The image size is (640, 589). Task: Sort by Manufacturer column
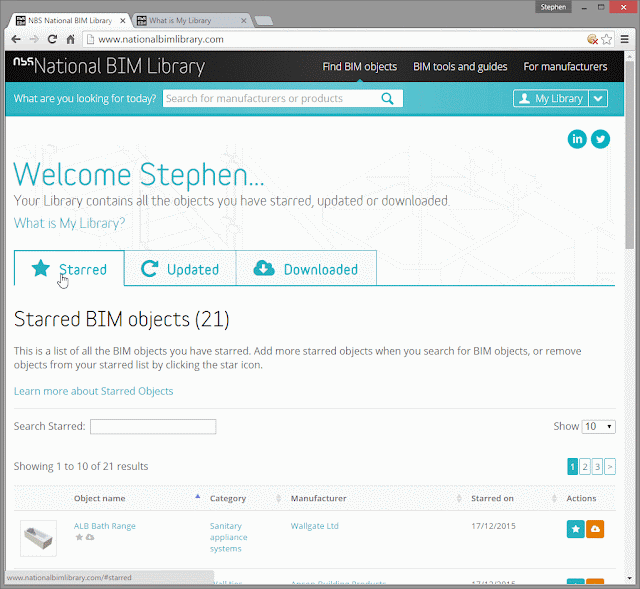pos(318,498)
